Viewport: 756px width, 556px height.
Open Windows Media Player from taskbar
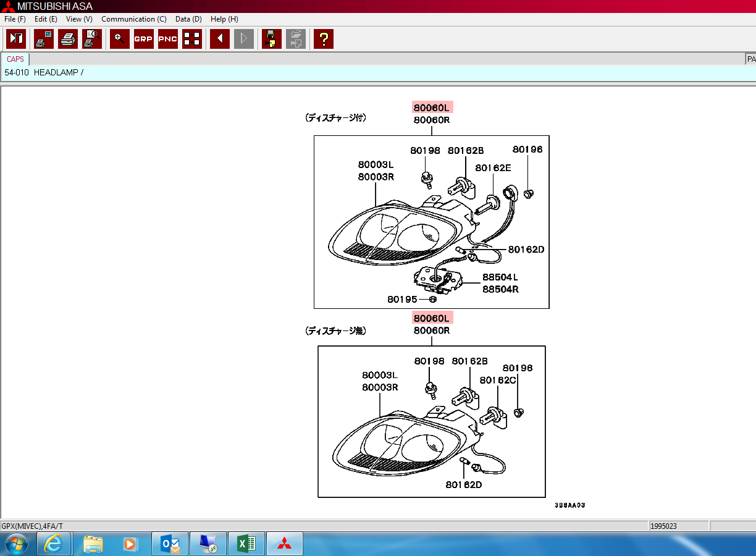130,544
